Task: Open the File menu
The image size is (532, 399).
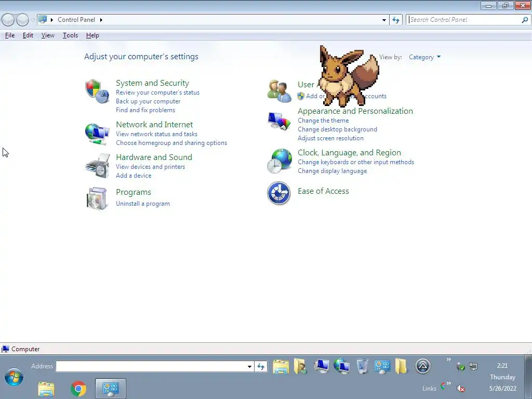Action: point(10,35)
